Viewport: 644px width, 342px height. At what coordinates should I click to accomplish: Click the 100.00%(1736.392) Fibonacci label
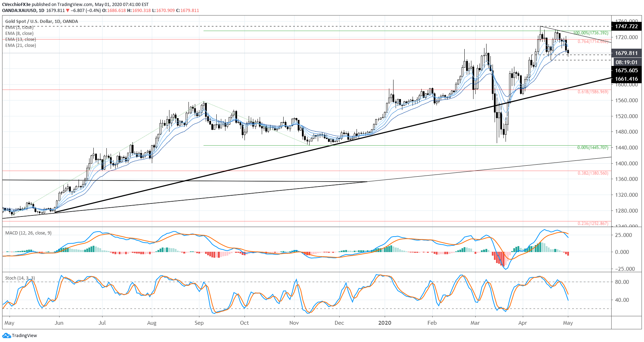point(590,33)
